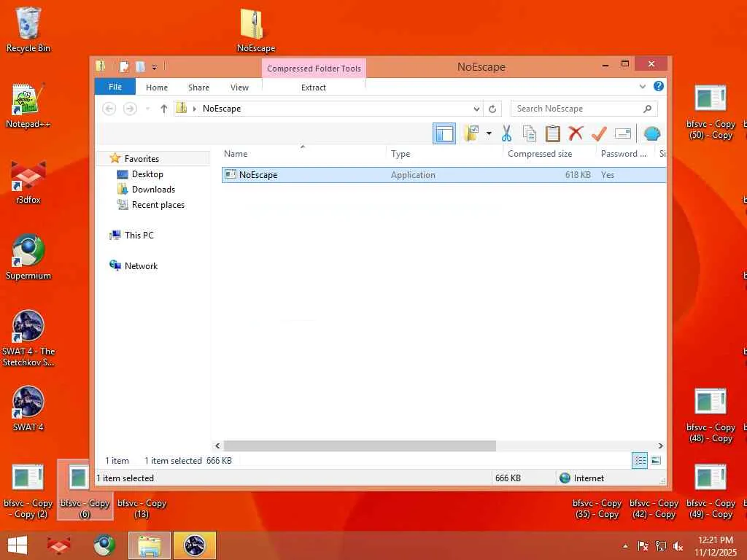This screenshot has width=747, height=560.
Task: Refresh the NoEscape folder view
Action: [492, 109]
